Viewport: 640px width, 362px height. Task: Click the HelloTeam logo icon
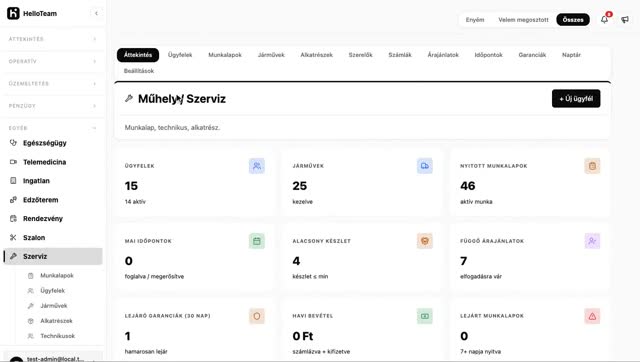point(13,13)
